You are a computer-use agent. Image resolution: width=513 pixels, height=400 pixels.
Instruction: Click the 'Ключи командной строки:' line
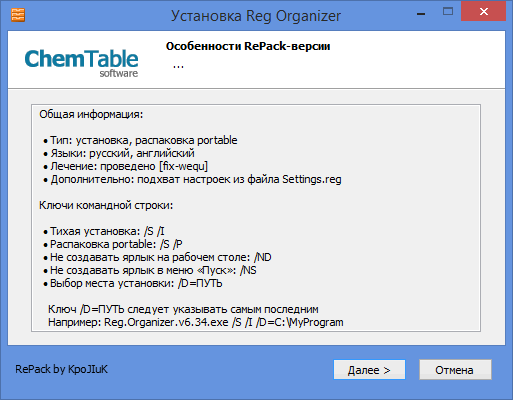click(x=106, y=205)
